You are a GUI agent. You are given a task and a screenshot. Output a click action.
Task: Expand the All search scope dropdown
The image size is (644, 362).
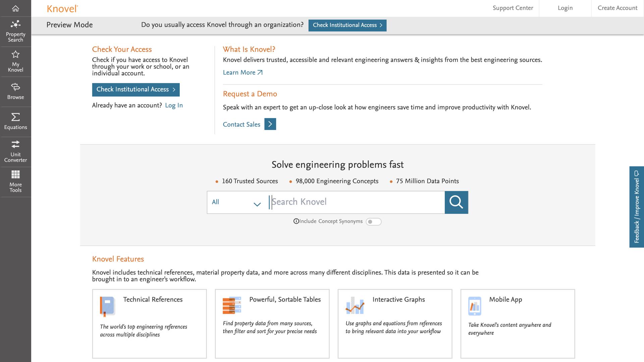(x=236, y=202)
